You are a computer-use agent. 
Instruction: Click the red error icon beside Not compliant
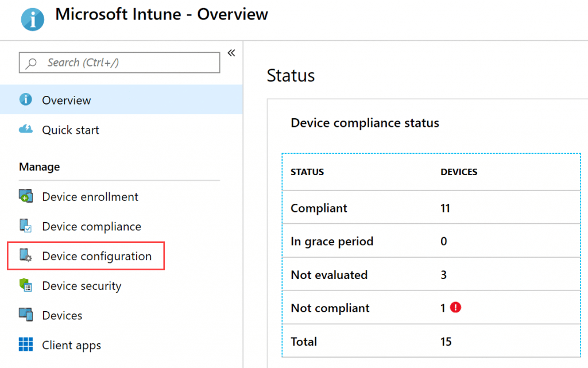pyautogui.click(x=455, y=308)
